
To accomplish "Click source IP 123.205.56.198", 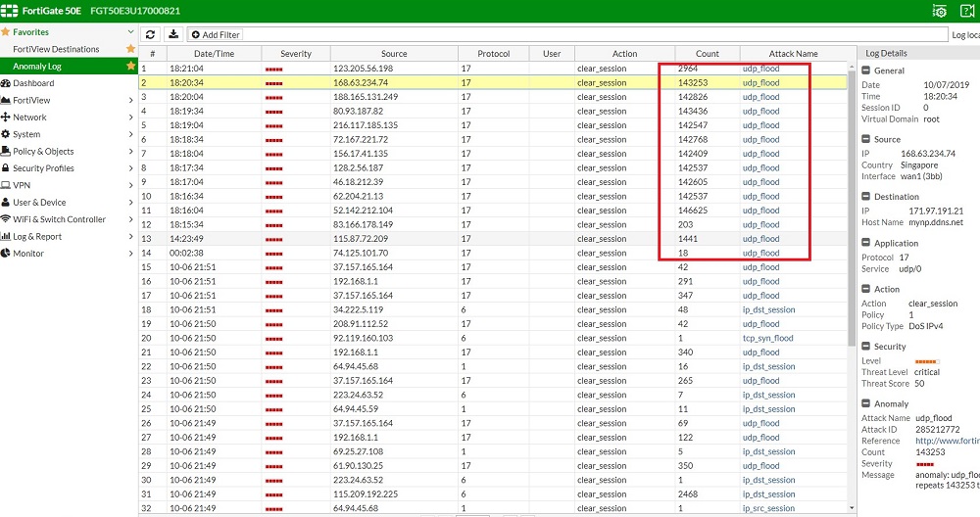I will tap(363, 69).
